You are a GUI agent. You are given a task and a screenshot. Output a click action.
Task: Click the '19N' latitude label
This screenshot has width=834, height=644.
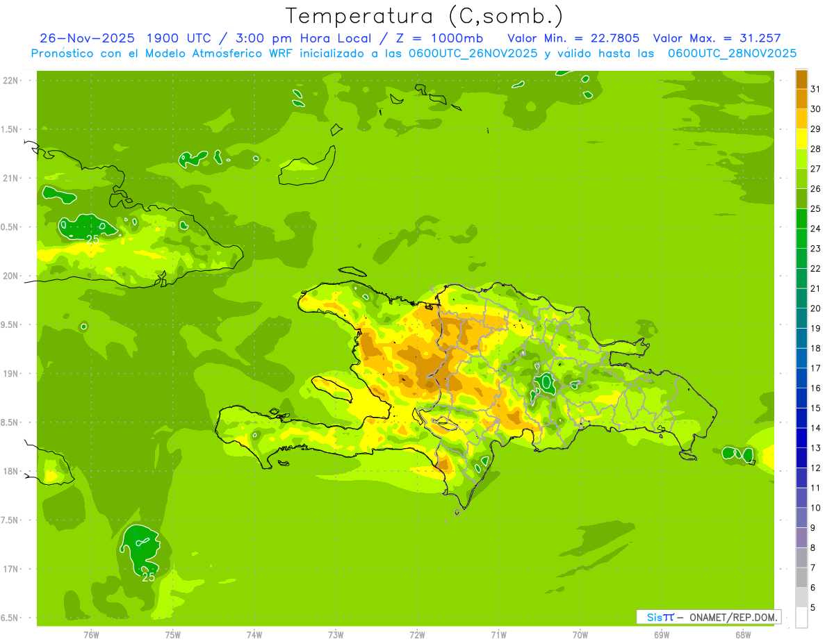12,374
